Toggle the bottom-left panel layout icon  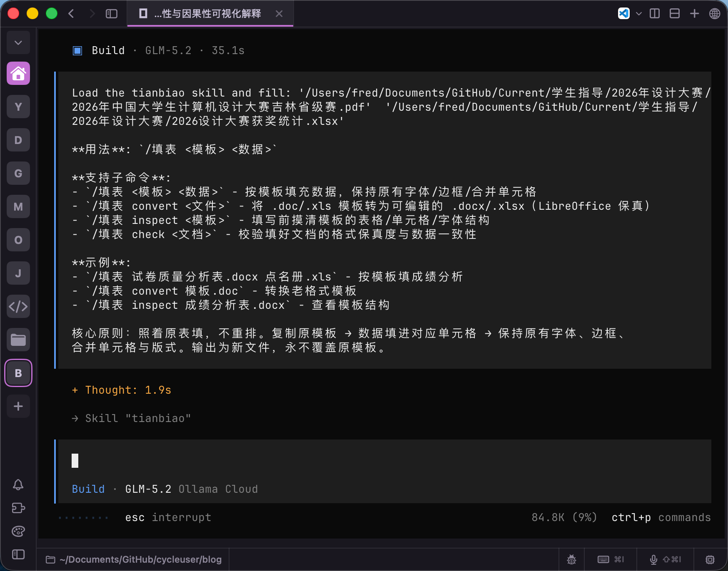click(18, 554)
